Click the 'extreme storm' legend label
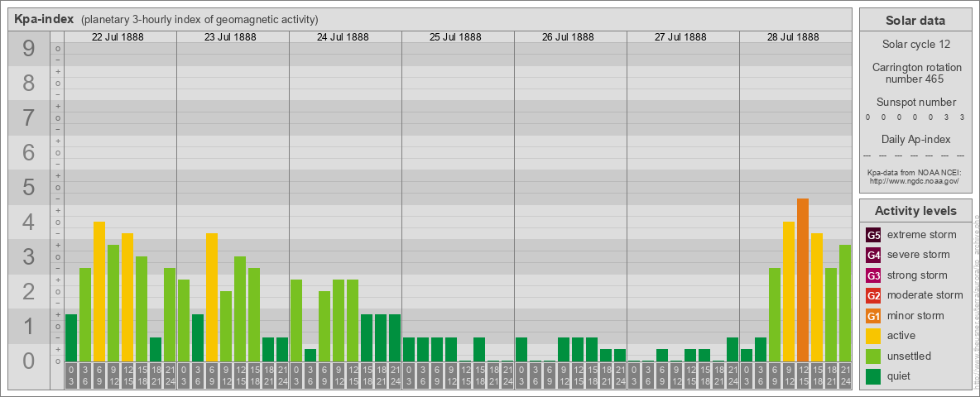Viewport: 980px width, 397px height. tap(922, 236)
